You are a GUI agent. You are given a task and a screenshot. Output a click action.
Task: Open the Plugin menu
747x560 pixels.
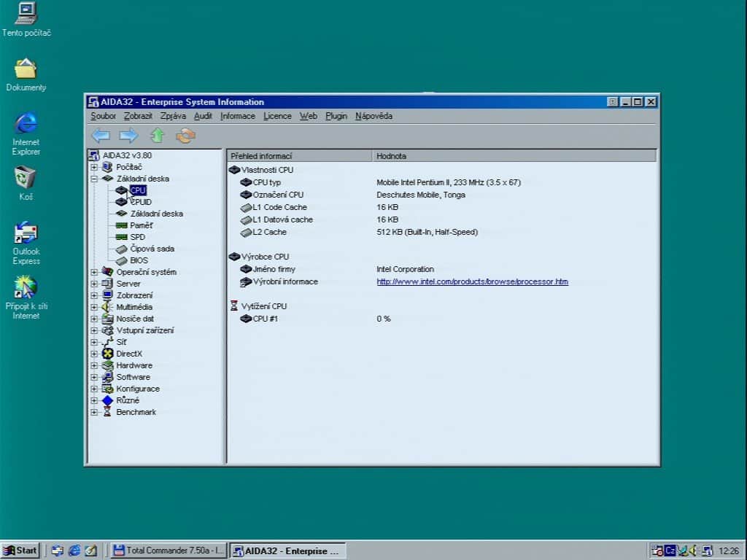[x=336, y=116]
